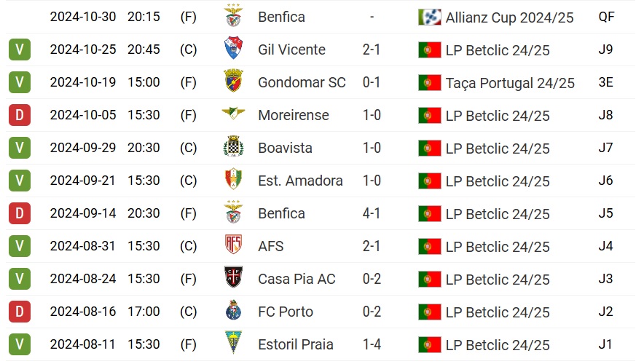636x364 pixels.
Task: Open the Benfica team link on 2024-10-30
Action: click(281, 17)
